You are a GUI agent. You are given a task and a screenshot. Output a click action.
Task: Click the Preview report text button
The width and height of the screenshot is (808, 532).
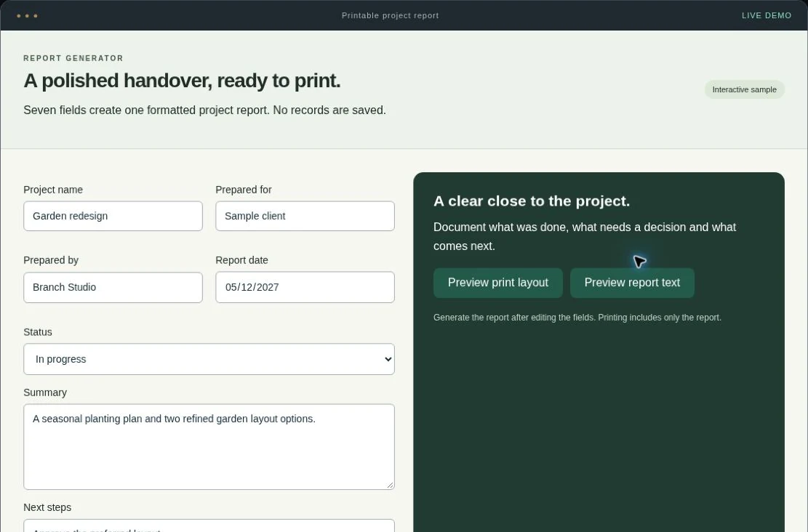click(632, 283)
